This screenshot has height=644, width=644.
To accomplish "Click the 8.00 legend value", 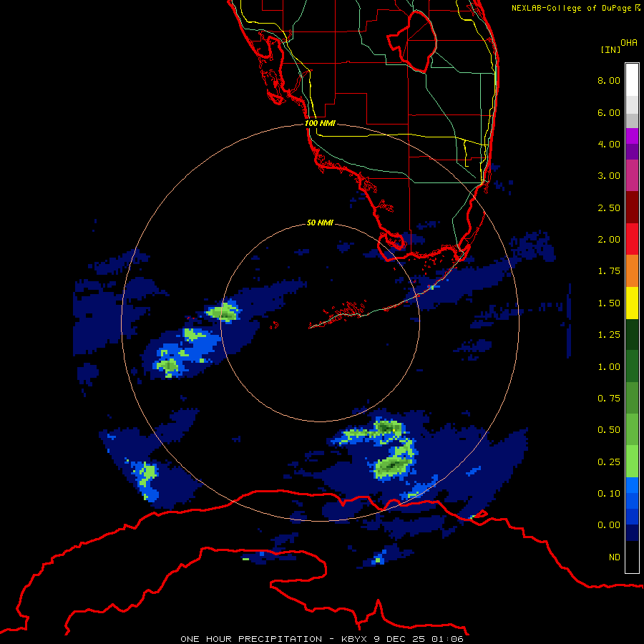I will [609, 80].
